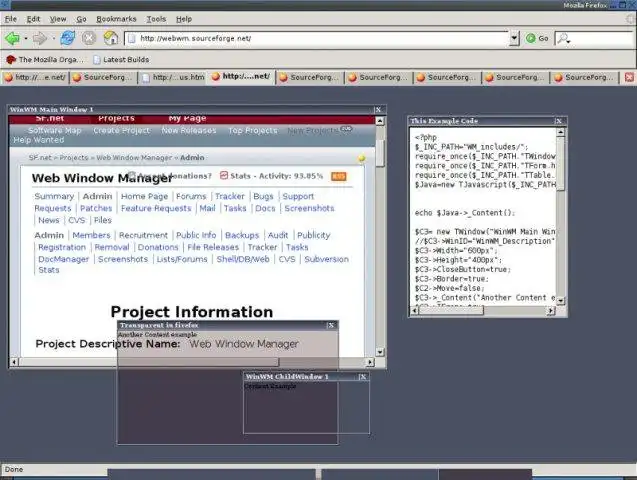The height and width of the screenshot is (480, 637).
Task: Open the Help menu
Action: click(184, 19)
